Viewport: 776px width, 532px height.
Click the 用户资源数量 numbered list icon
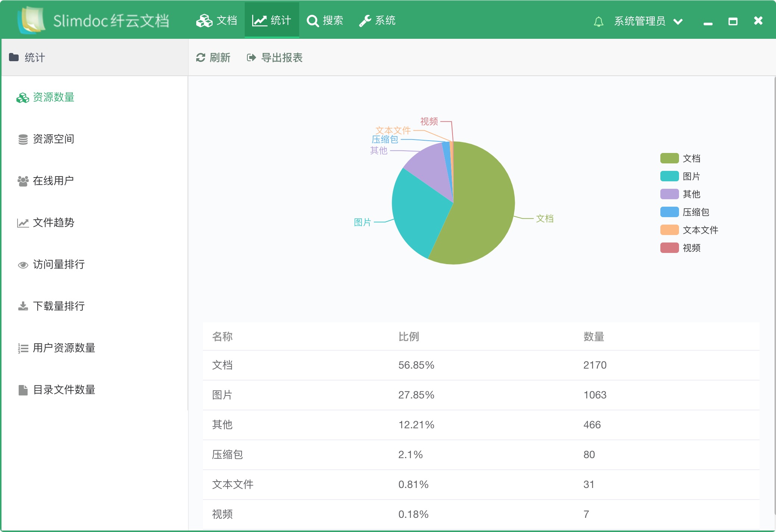pyautogui.click(x=23, y=348)
